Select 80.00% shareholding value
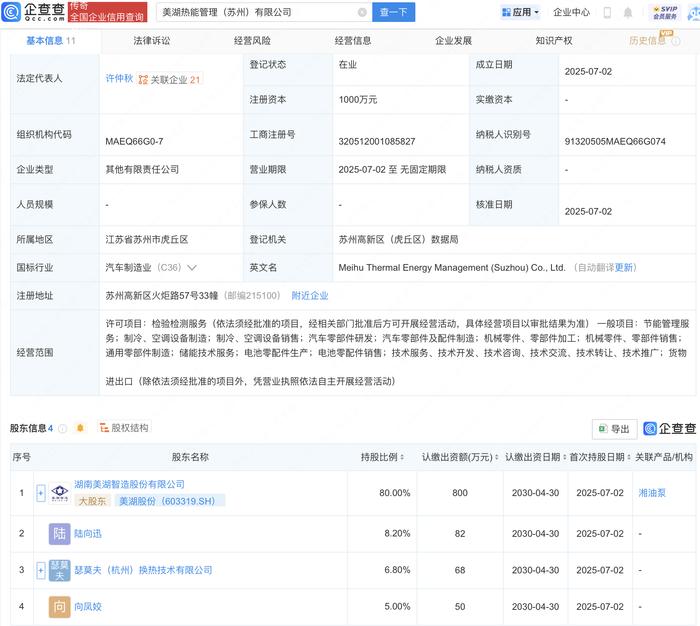The image size is (700, 626). [395, 493]
